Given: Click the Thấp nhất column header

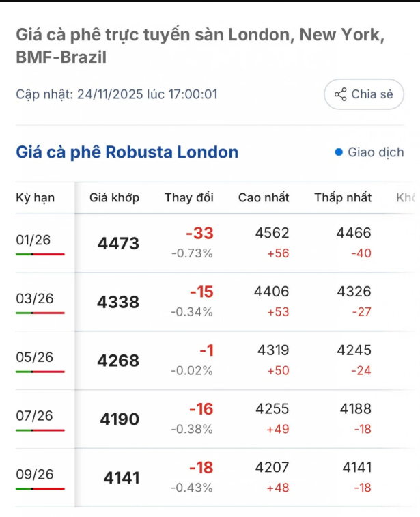Looking at the screenshot, I should coord(343,198).
